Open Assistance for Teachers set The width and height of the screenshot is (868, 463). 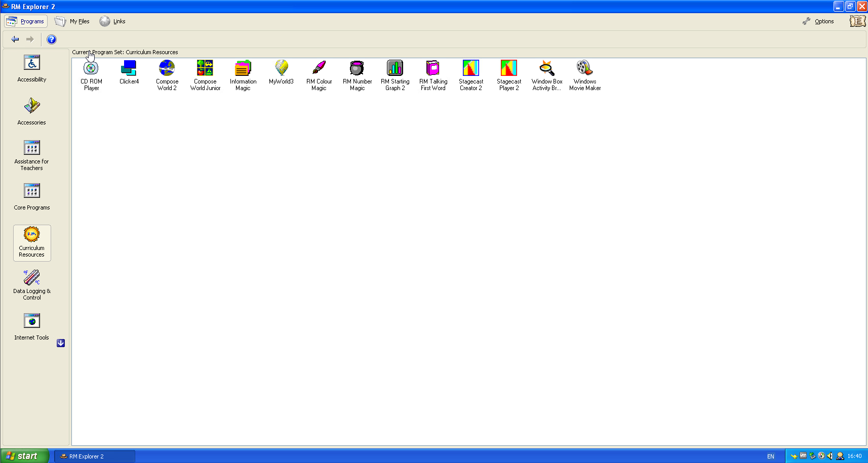point(32,155)
